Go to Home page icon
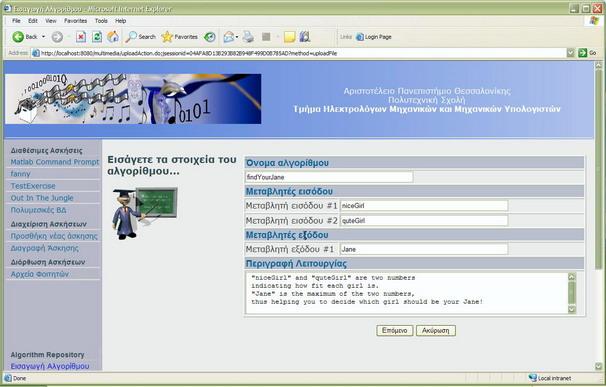 (x=113, y=37)
